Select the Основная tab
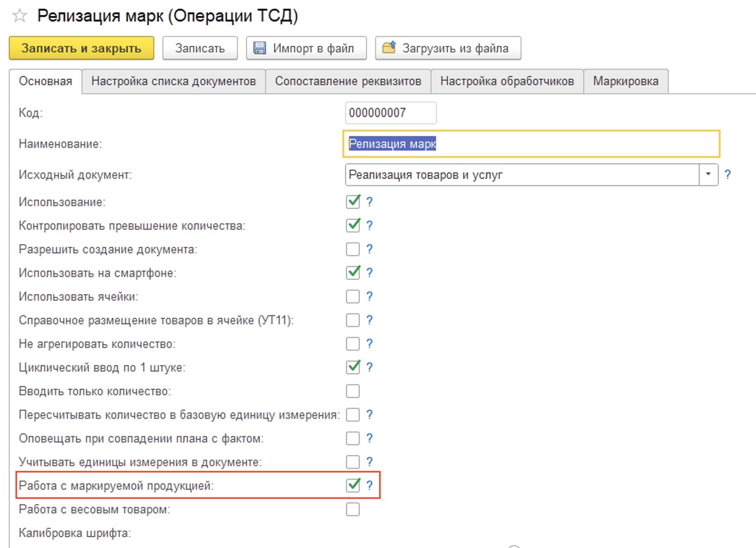756x548 pixels. tap(45, 81)
